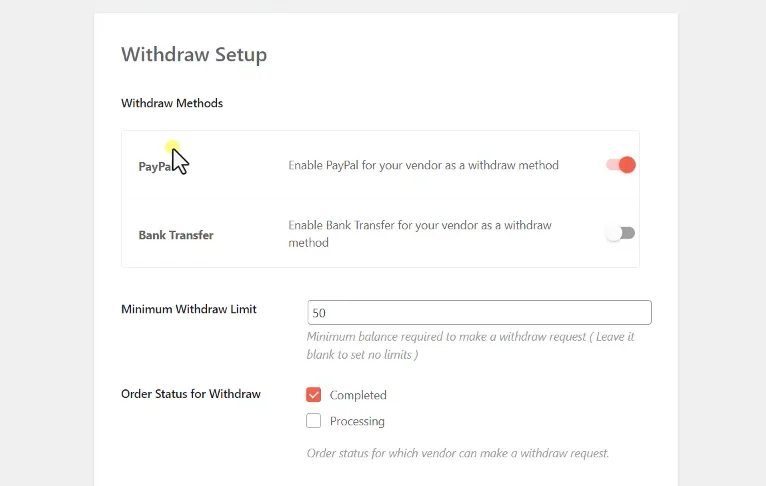Click the minimum balance required help text

point(470,345)
